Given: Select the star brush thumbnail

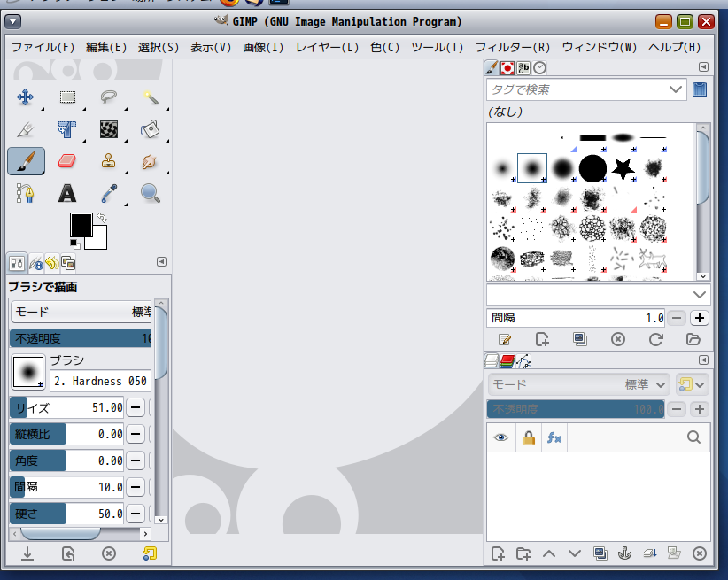Looking at the screenshot, I should [x=623, y=168].
